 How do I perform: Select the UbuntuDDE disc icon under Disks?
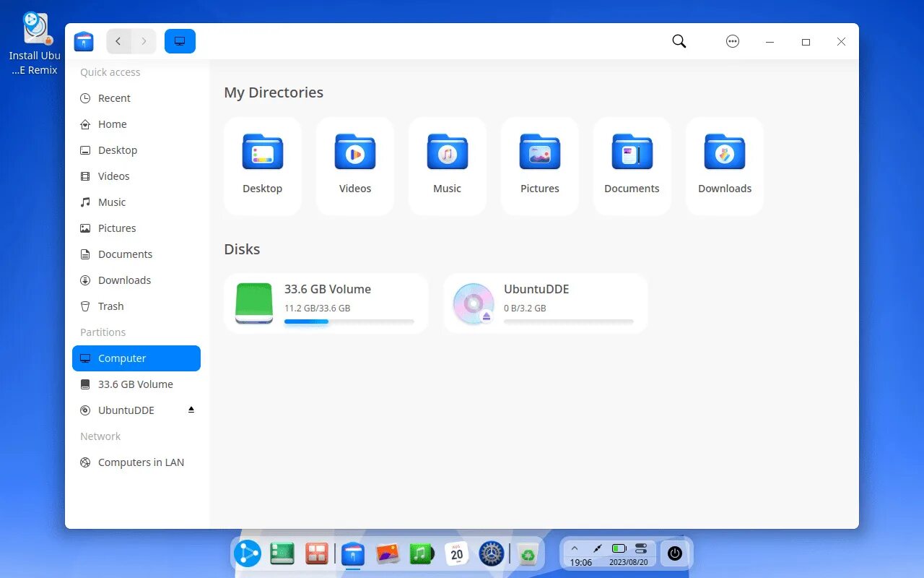(x=474, y=303)
